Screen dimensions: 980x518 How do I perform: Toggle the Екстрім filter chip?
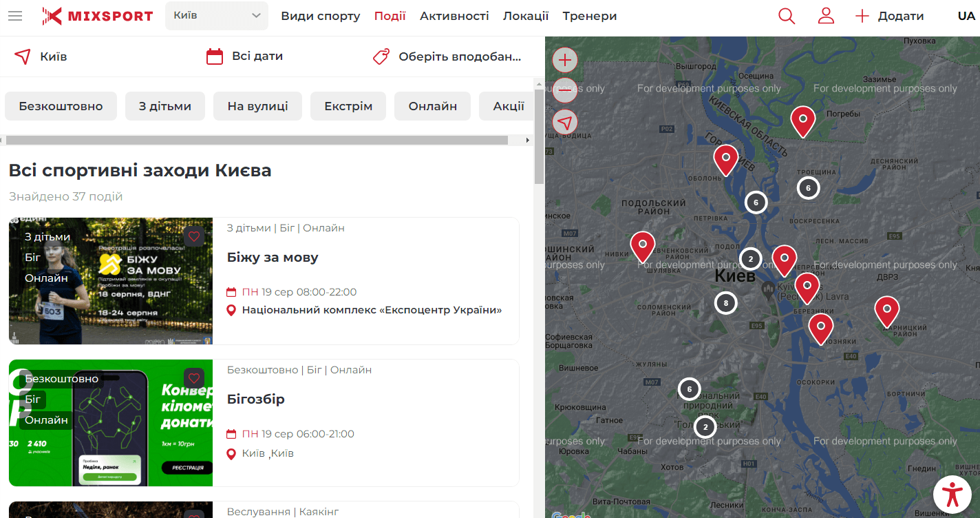pos(348,106)
